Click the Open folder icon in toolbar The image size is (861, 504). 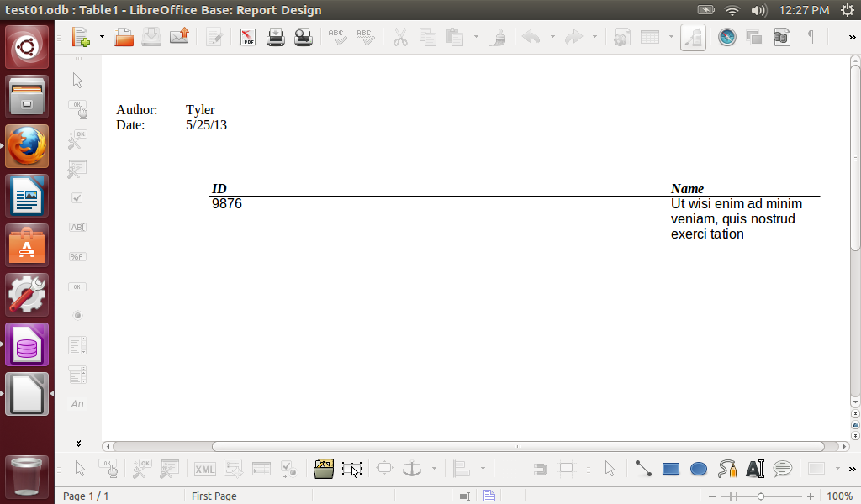click(124, 37)
